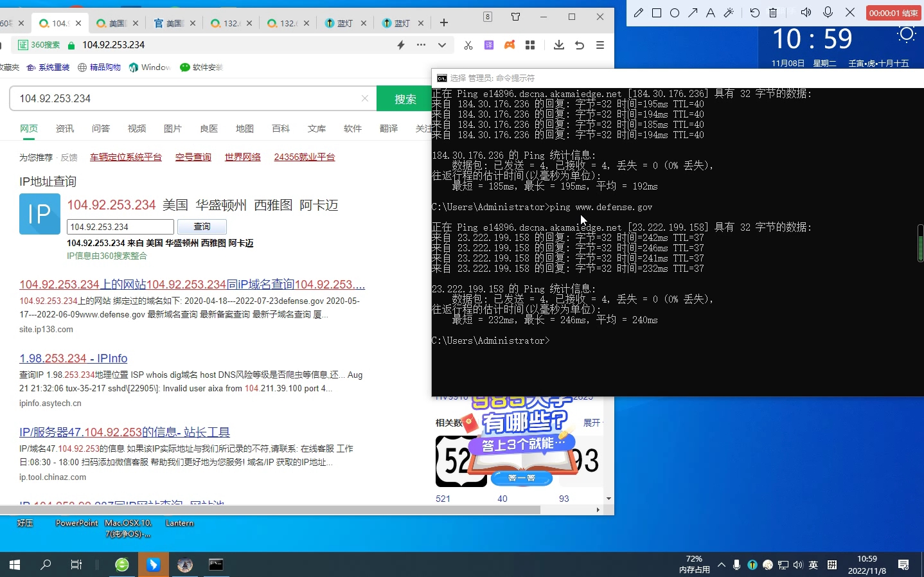This screenshot has height=577, width=924.
Task: Select the circle annotation tool
Action: [675, 13]
